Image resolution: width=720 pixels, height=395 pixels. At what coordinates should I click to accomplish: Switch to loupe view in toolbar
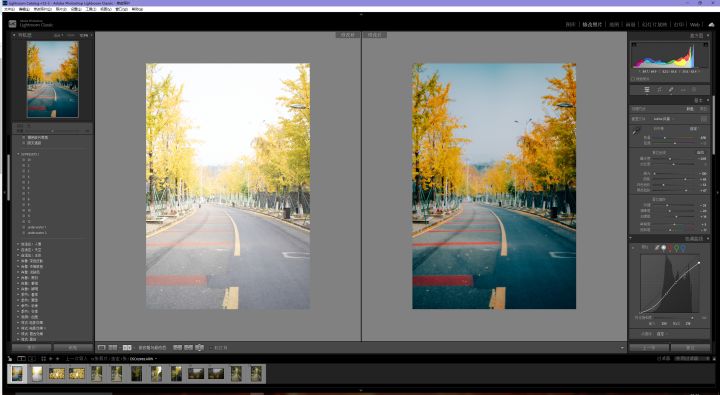click(101, 348)
